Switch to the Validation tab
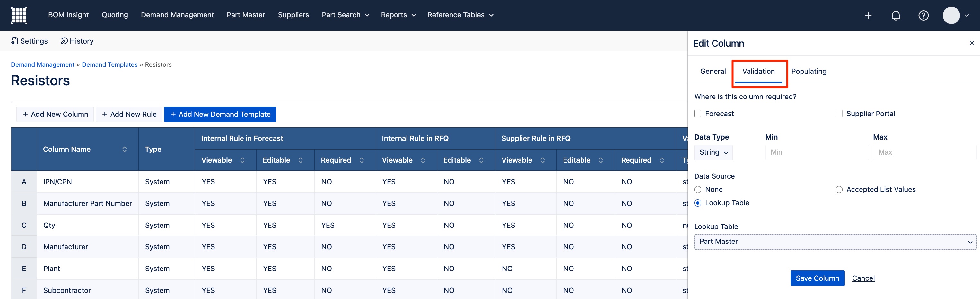980x299 pixels. point(758,72)
